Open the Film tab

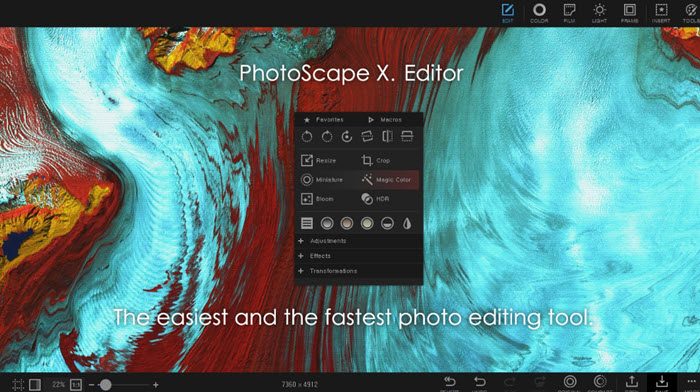[x=569, y=13]
